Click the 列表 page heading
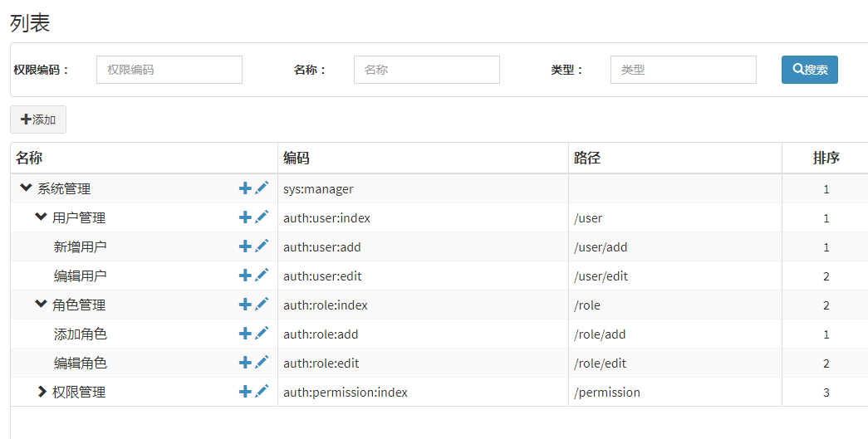This screenshot has height=439, width=868. (x=30, y=22)
